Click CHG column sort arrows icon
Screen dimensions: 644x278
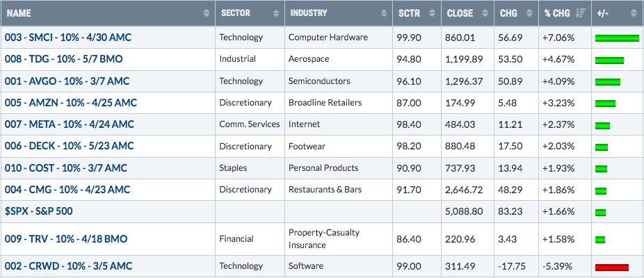click(x=529, y=13)
